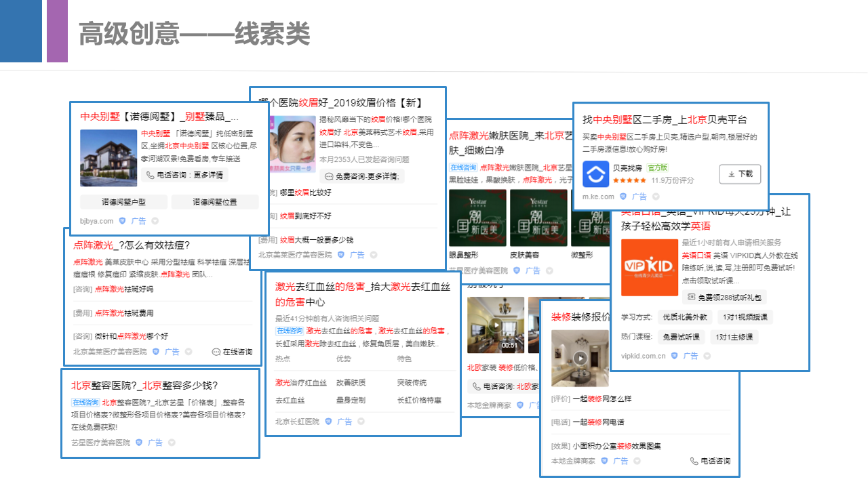Click the cell 激光治疗红血丝
868x488 pixels.
click(301, 382)
